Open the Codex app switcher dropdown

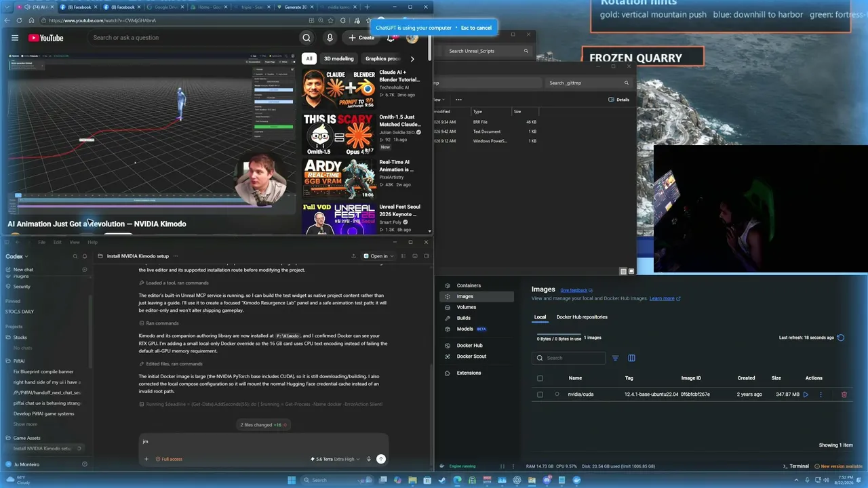[17, 256]
